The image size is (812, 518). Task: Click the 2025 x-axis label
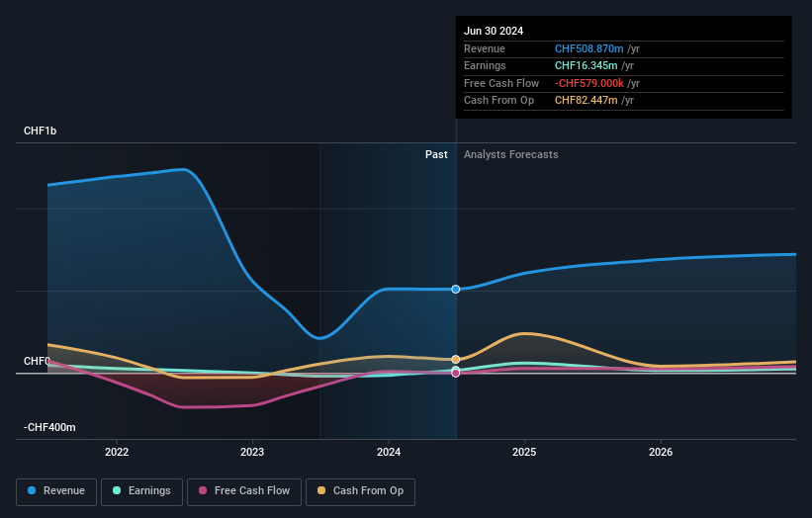point(524,452)
